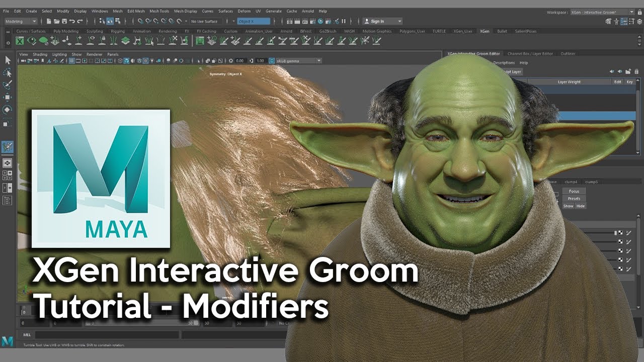Click the Layer Weight column header
The width and height of the screenshot is (644, 362).
coord(569,81)
